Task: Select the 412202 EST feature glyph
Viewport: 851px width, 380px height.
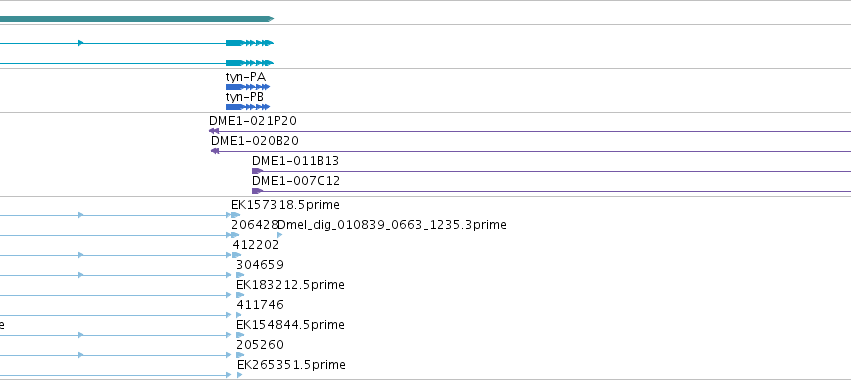Action: pos(237,255)
